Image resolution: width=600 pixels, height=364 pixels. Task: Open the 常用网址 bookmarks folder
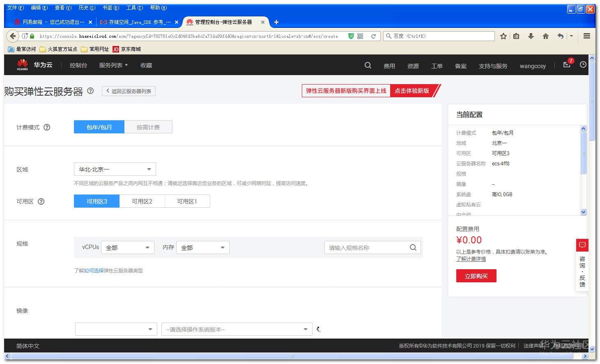click(x=95, y=49)
